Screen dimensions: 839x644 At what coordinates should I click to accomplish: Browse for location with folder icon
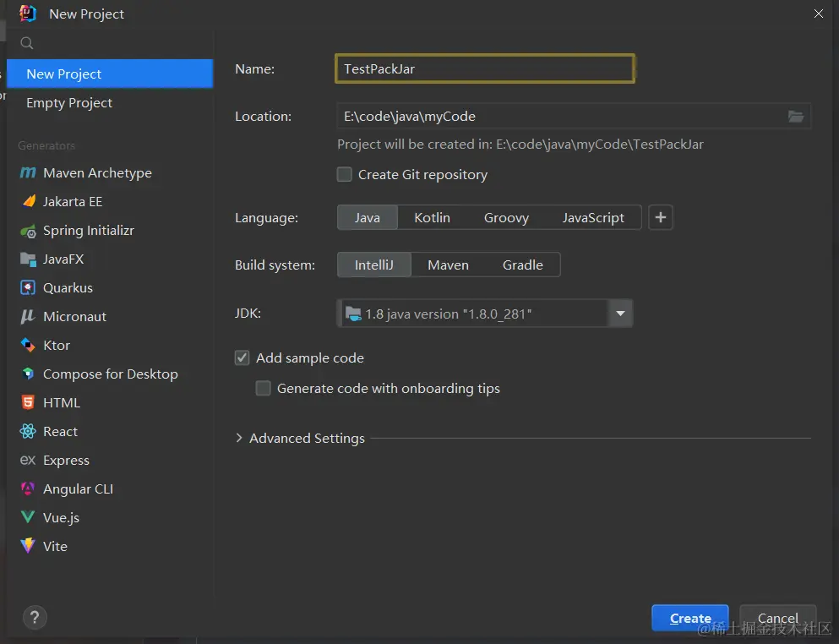[x=795, y=117]
